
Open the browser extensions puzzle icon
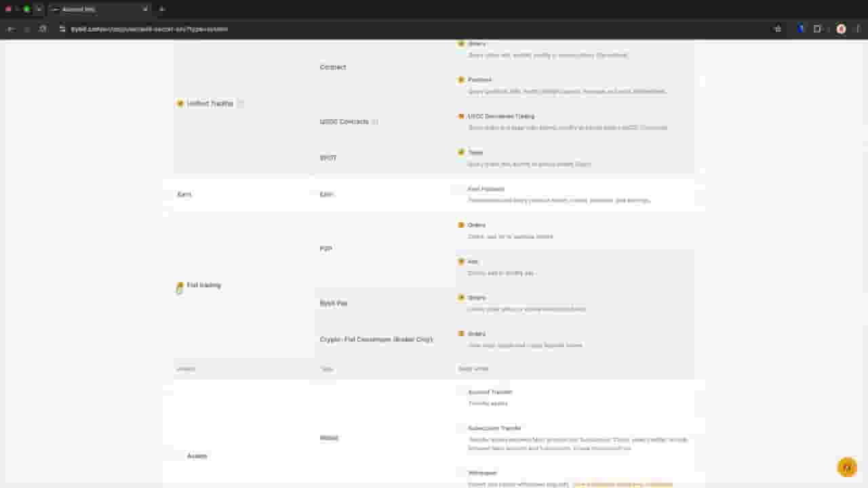pos(817,29)
